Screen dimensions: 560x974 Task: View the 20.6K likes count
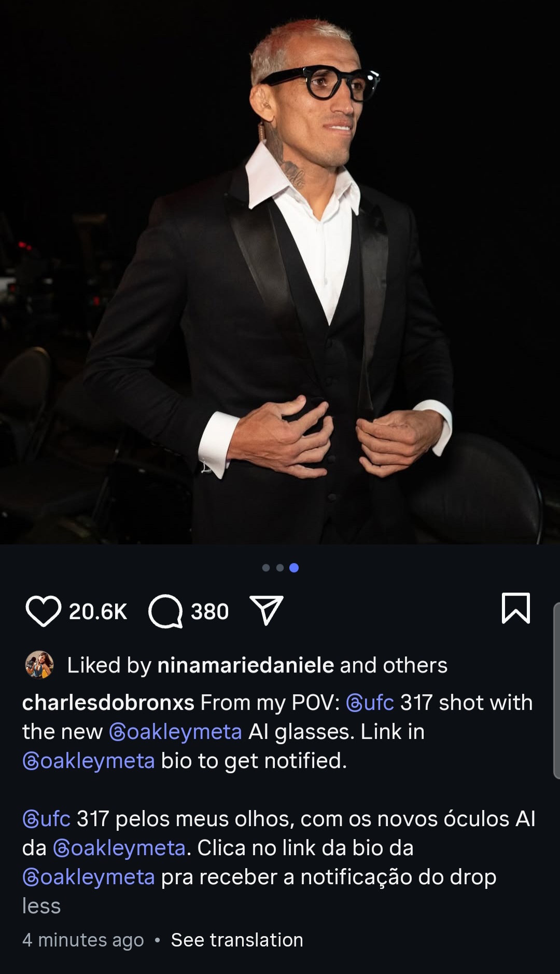point(98,612)
